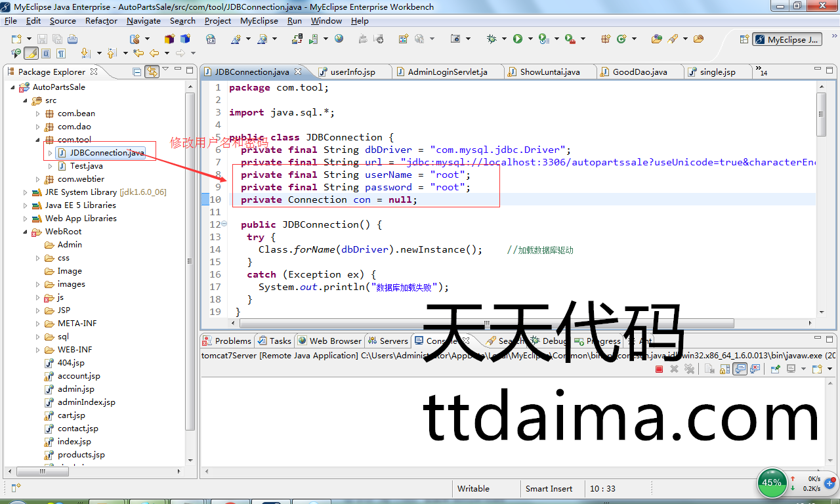The width and height of the screenshot is (840, 504).
Task: Click the Print icon in toolbar
Action: (73, 39)
